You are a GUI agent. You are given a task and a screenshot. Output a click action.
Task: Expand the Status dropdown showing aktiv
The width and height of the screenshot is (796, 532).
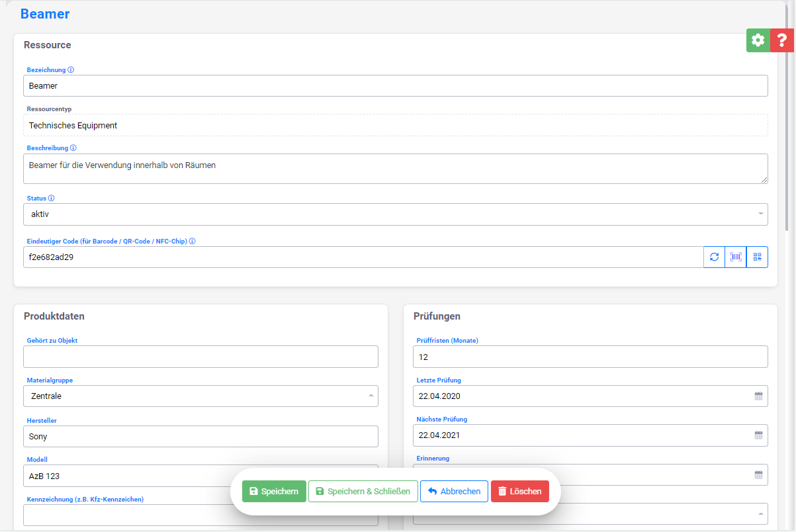(x=395, y=214)
